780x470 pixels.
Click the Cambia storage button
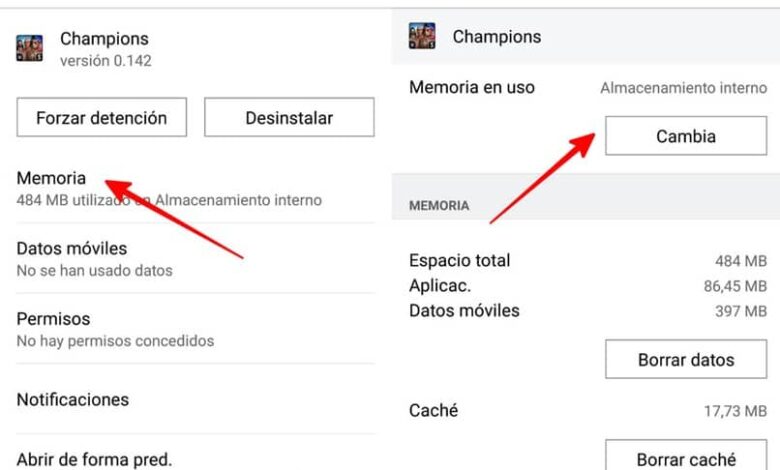(685, 136)
